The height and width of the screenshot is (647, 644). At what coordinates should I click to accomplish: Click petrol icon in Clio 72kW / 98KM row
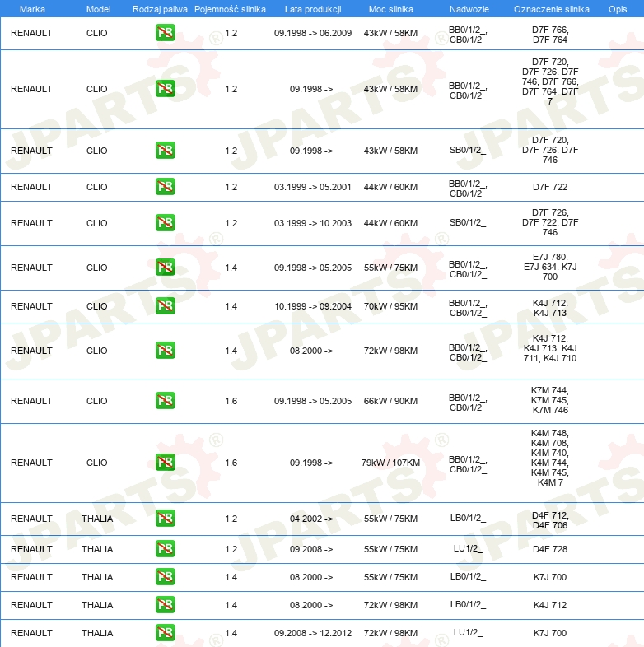(x=166, y=351)
